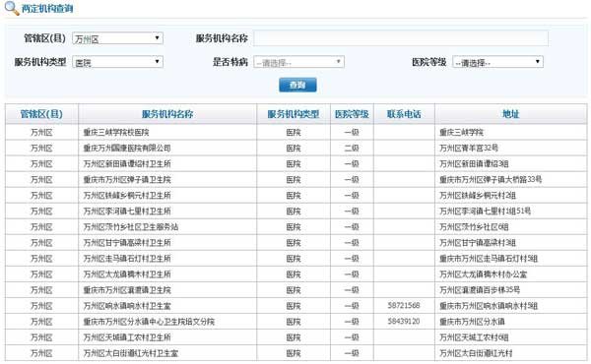591x364 pixels.
Task: Select 万州区大龙镇楠木村卫生所 in the list
Action: coord(127,274)
